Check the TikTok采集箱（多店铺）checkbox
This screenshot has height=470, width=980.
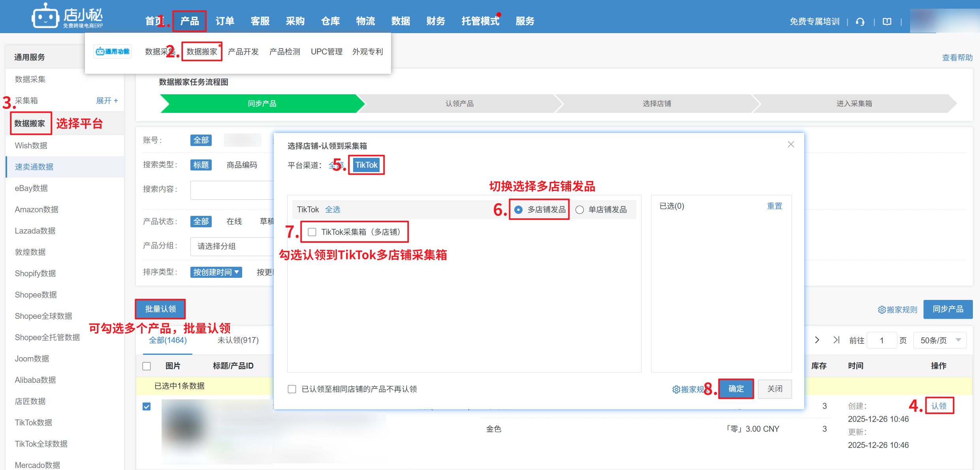pos(312,232)
